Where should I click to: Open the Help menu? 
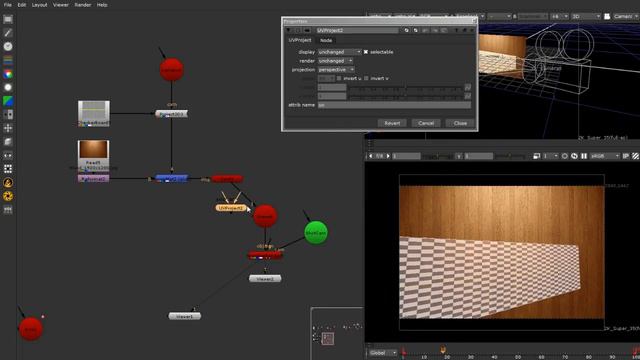coord(102,5)
